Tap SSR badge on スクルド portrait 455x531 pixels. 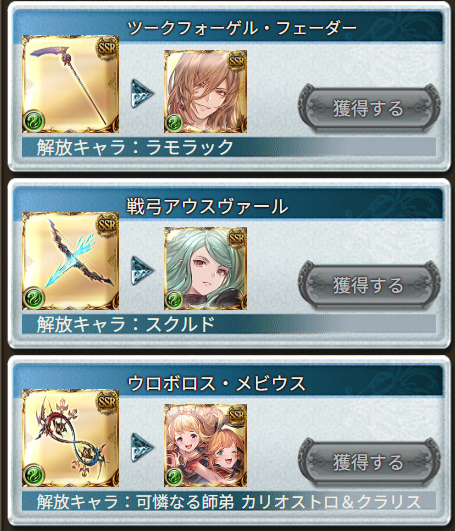[236, 238]
